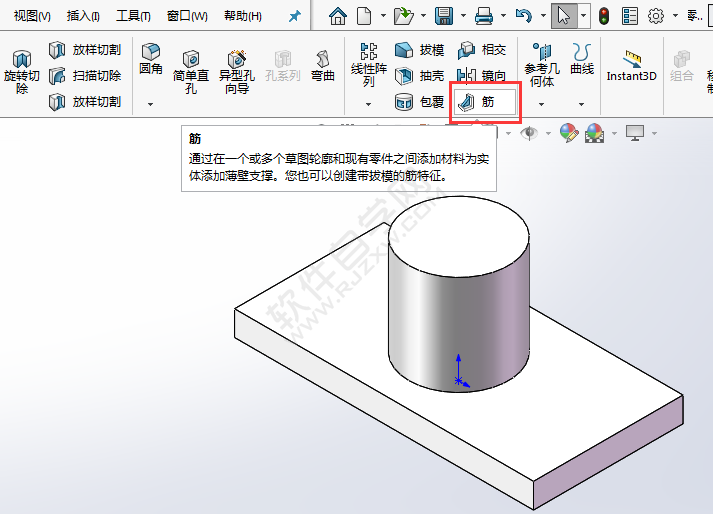This screenshot has height=514, width=713.
Task: Open the 工具(T) menu
Action: 133,17
